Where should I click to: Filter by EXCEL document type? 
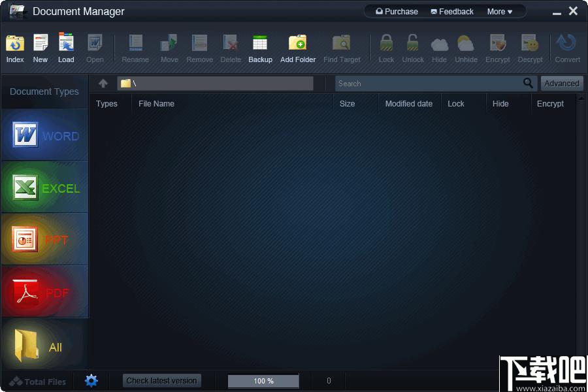[x=44, y=187]
